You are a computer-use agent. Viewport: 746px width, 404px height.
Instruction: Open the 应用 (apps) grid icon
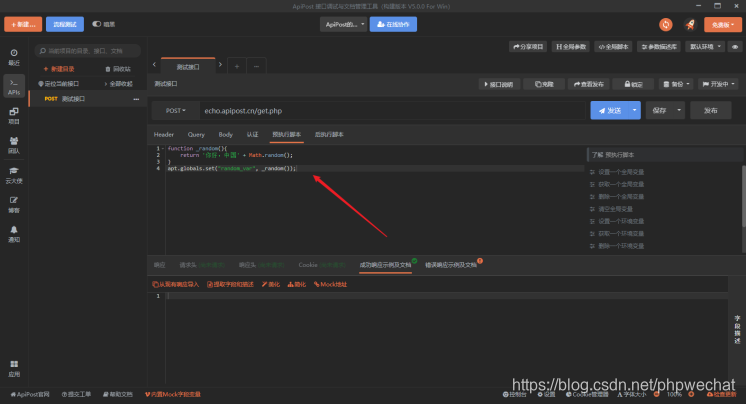(14, 368)
